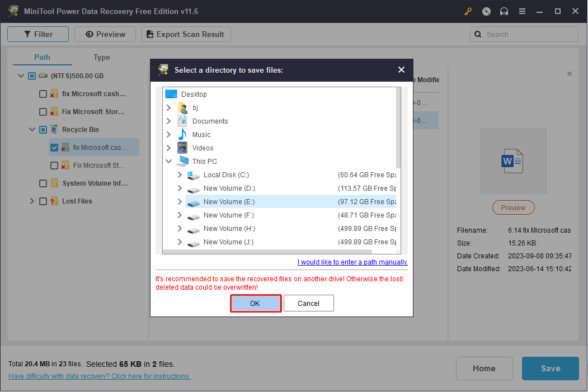Viewport: 588px width, 392px height.
Task: Click the Recycle Bin icon in the tree
Action: coord(54,129)
